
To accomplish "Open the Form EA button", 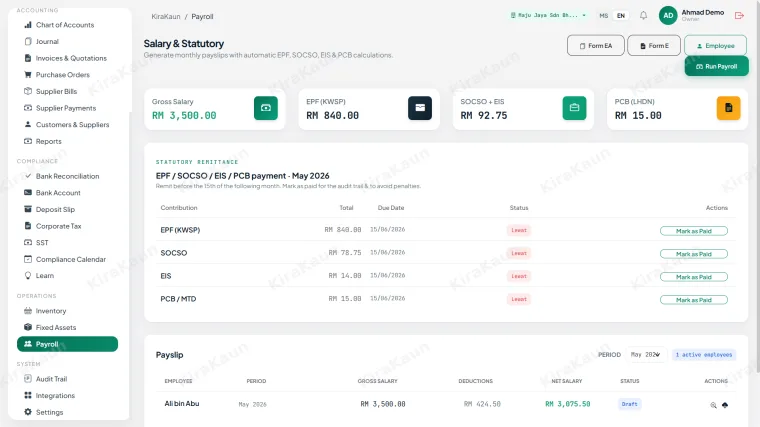I will tap(596, 46).
